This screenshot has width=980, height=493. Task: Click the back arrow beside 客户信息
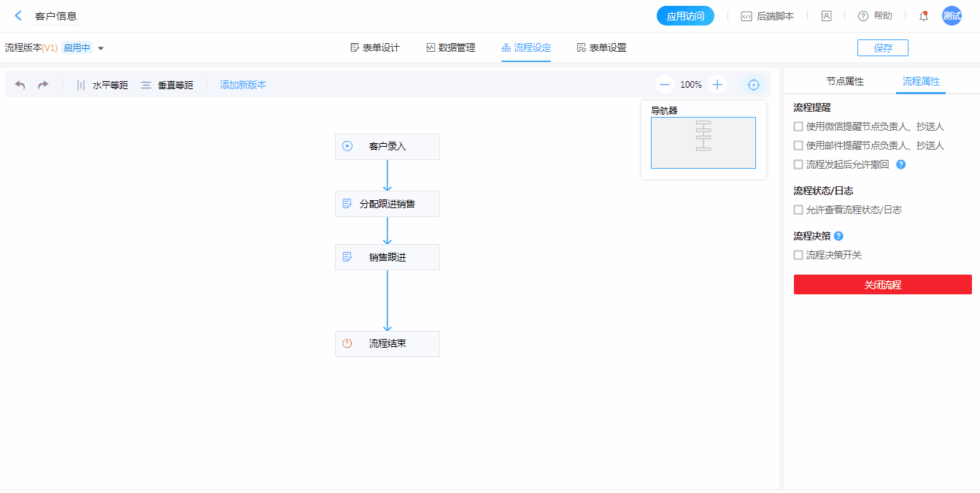point(18,16)
